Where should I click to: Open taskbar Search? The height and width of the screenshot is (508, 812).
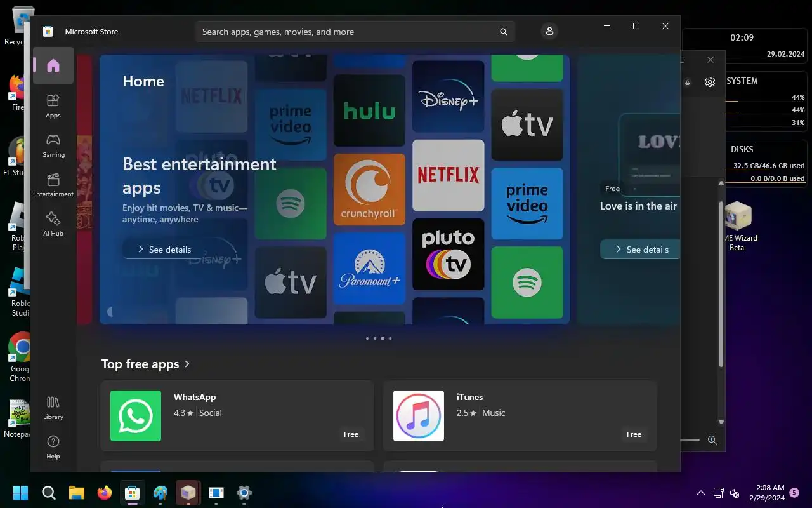(x=48, y=493)
